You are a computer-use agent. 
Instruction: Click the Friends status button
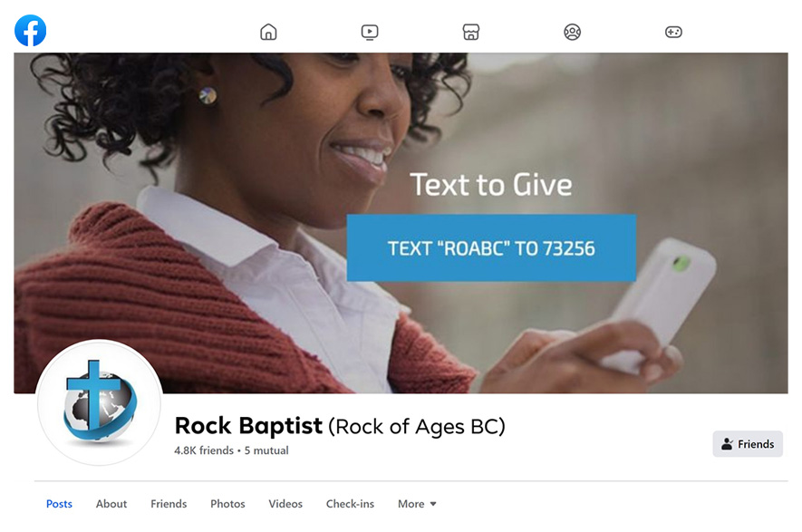pyautogui.click(x=748, y=444)
